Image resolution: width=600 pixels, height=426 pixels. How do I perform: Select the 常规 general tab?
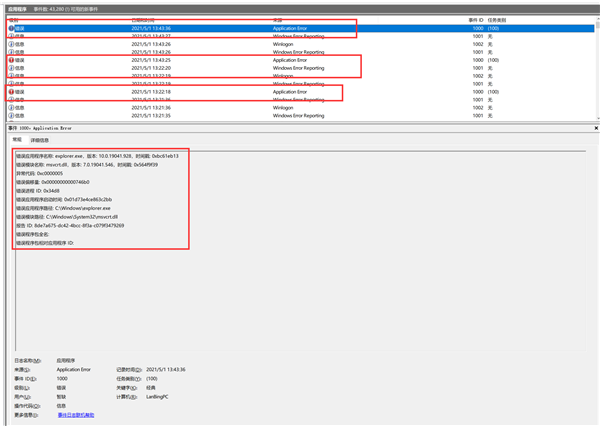(17, 140)
